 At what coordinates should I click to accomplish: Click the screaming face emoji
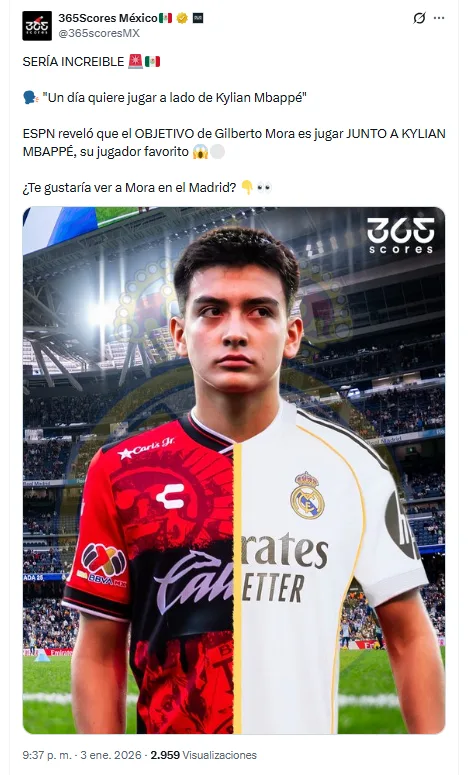[201, 151]
